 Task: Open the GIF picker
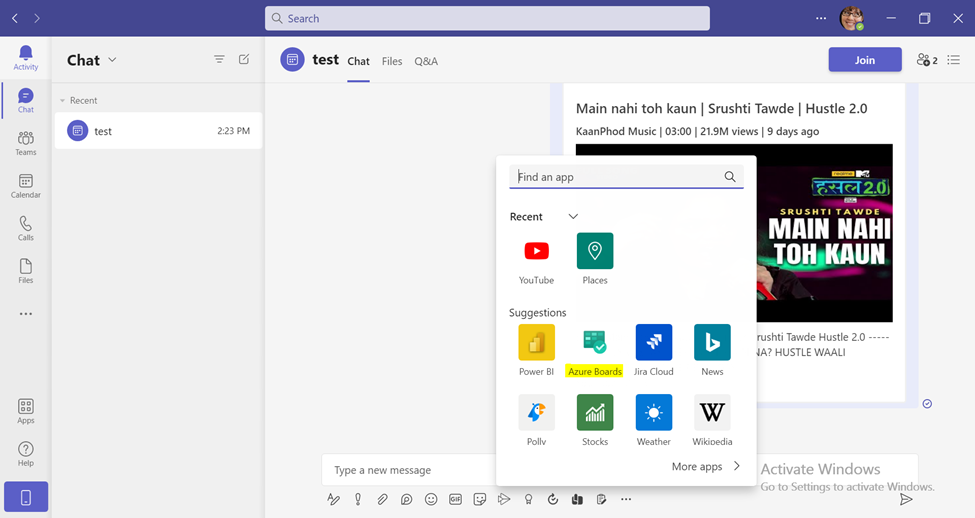[x=455, y=499]
